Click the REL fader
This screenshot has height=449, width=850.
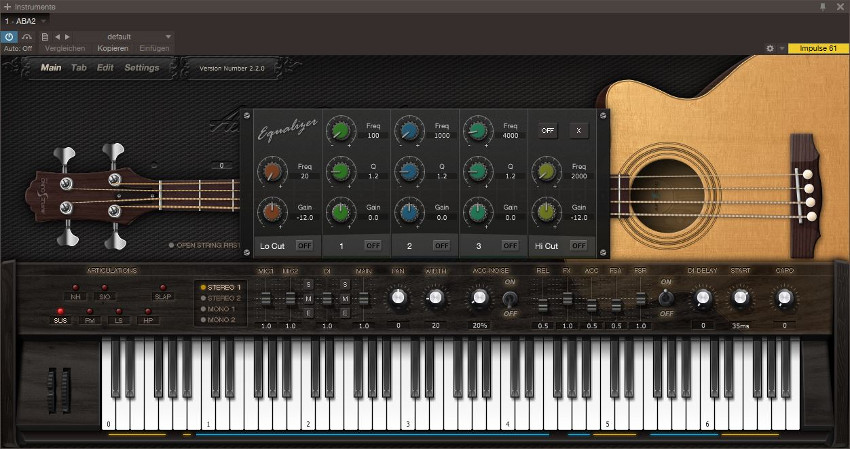point(543,305)
